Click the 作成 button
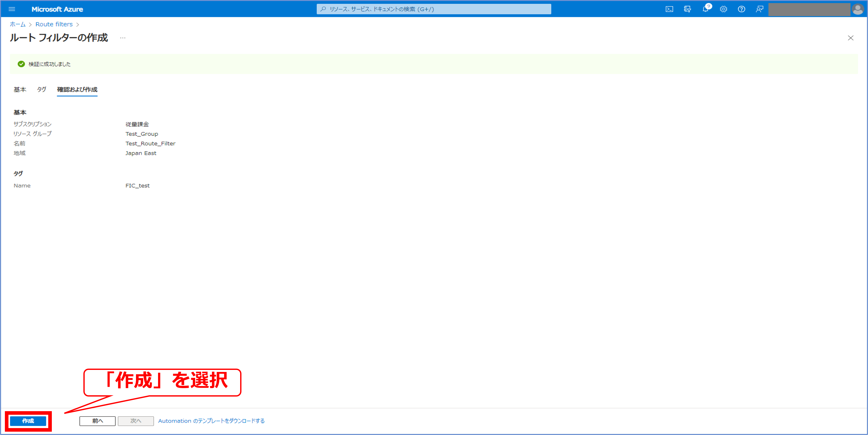This screenshot has height=435, width=868. click(28, 421)
